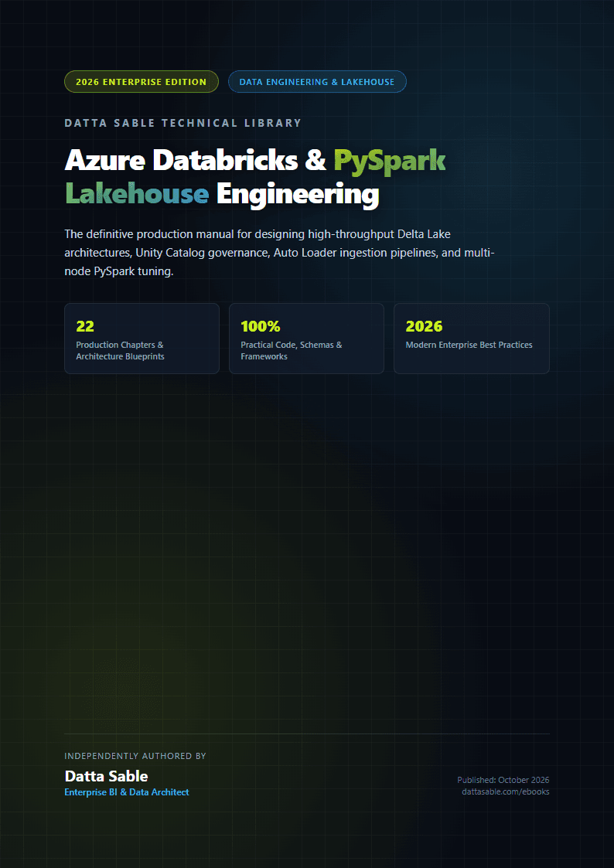Click the "100%" statistic number

tap(261, 327)
